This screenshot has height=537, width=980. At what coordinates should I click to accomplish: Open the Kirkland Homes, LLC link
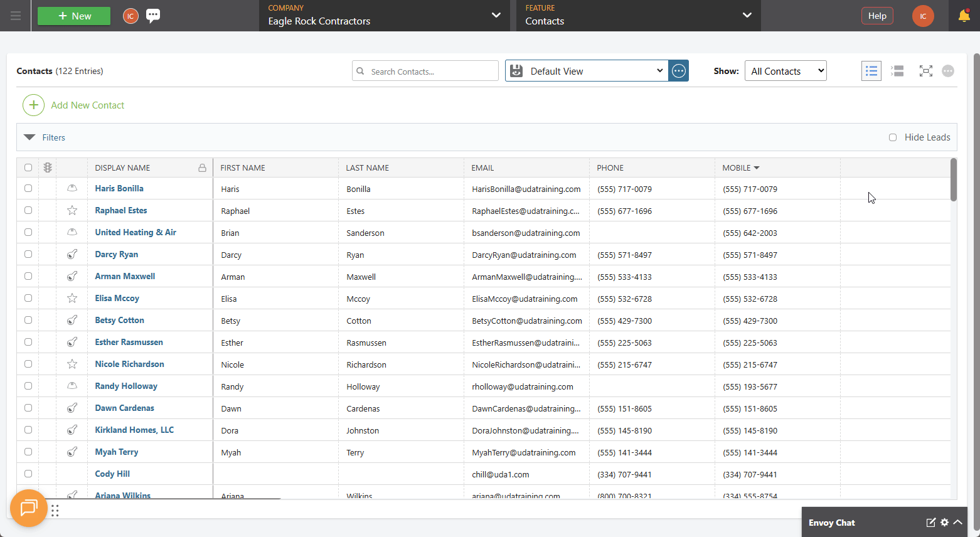[x=134, y=430]
